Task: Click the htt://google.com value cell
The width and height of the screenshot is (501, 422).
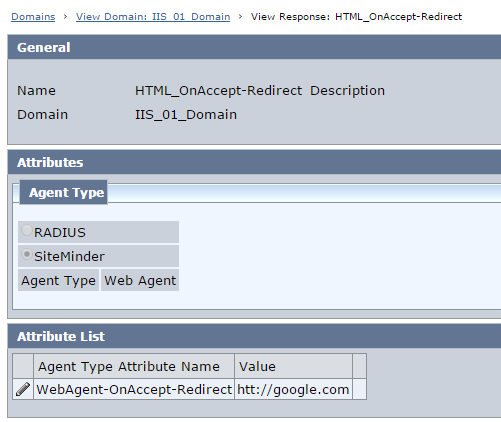Action: (x=293, y=389)
